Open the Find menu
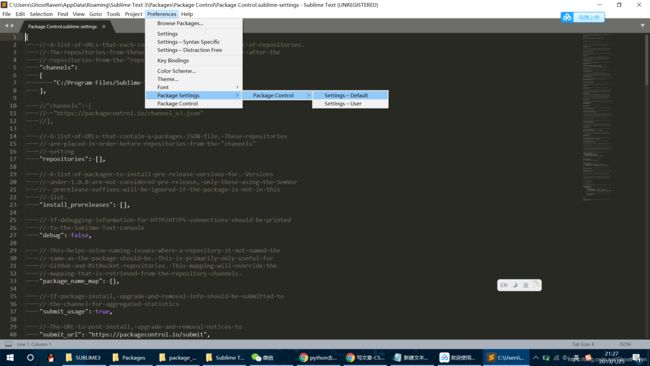The height and width of the screenshot is (366, 650). (x=63, y=14)
